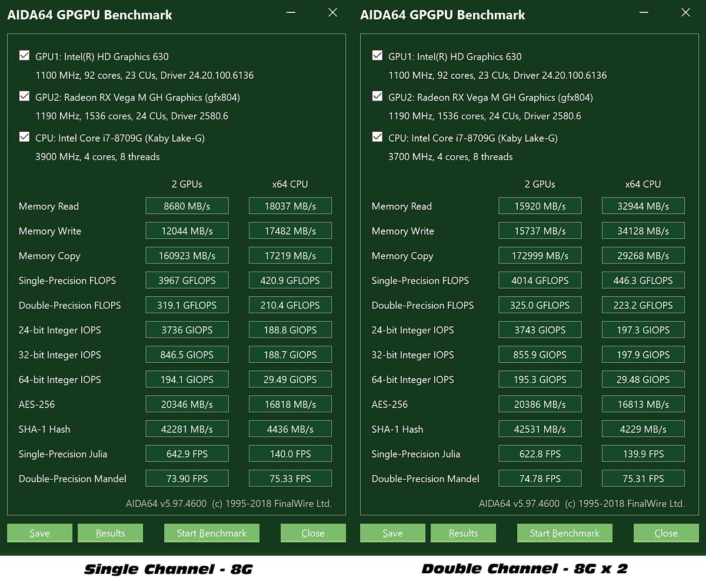Select the 3736 GIOPS 24-bit integer value
Viewport: 706px width, 588px height.
(187, 329)
